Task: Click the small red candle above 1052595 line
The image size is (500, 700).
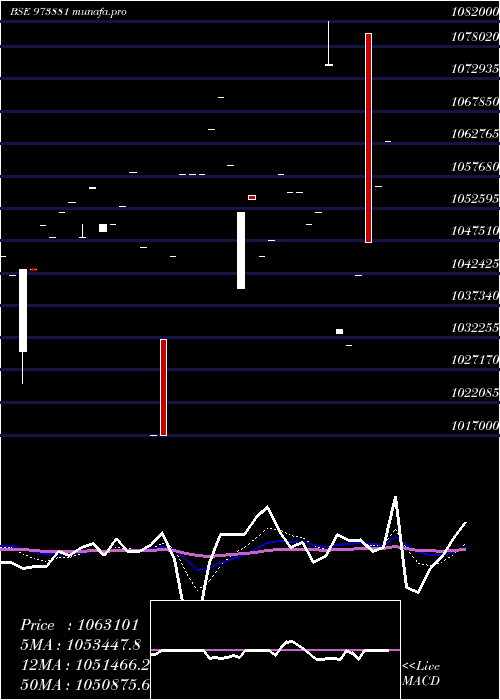Action: [252, 197]
